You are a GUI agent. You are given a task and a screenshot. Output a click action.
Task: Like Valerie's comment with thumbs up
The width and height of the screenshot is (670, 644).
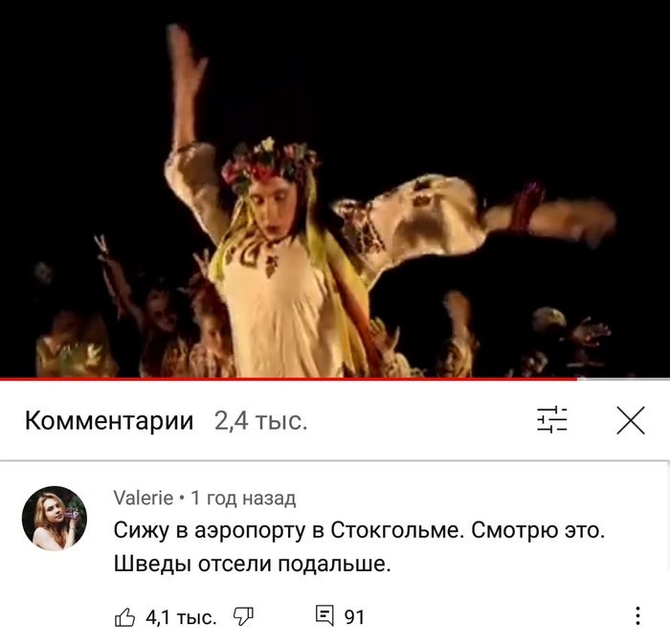click(124, 617)
